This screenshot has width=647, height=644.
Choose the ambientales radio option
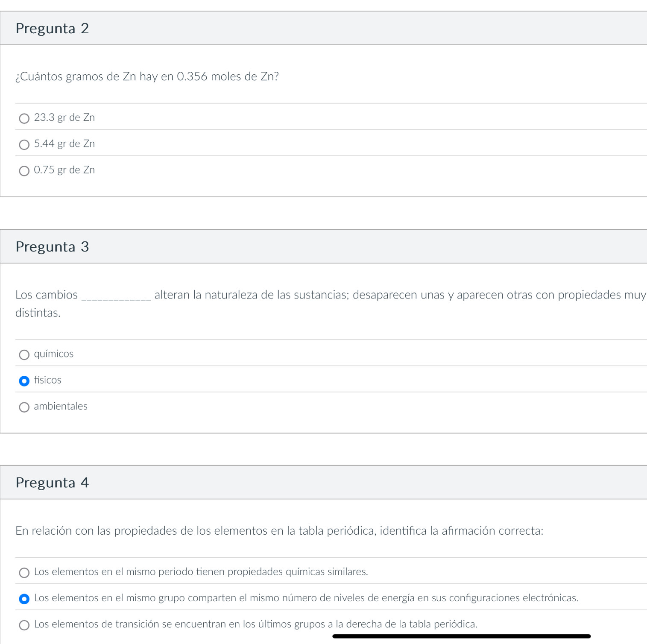[x=24, y=407]
